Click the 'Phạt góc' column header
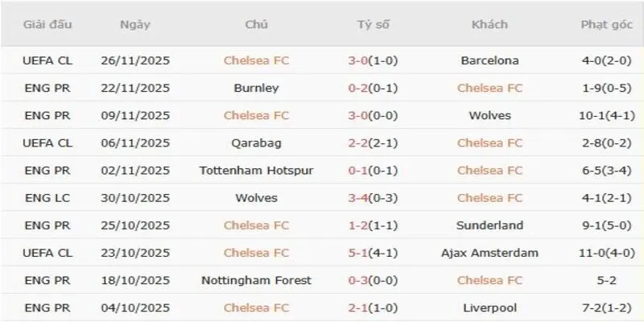This screenshot has width=644, height=322. pyautogui.click(x=605, y=25)
